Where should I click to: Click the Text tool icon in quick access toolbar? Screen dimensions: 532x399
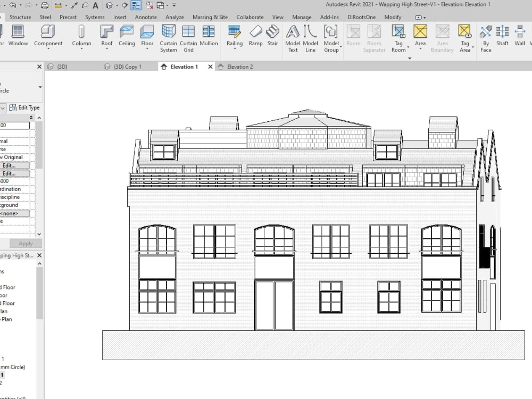pyautogui.click(x=96, y=5)
